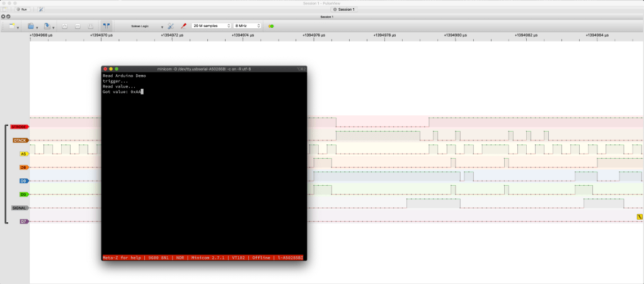The image size is (644, 284).
Task: Click the gray SIGNAL channel label
Action: click(20, 208)
